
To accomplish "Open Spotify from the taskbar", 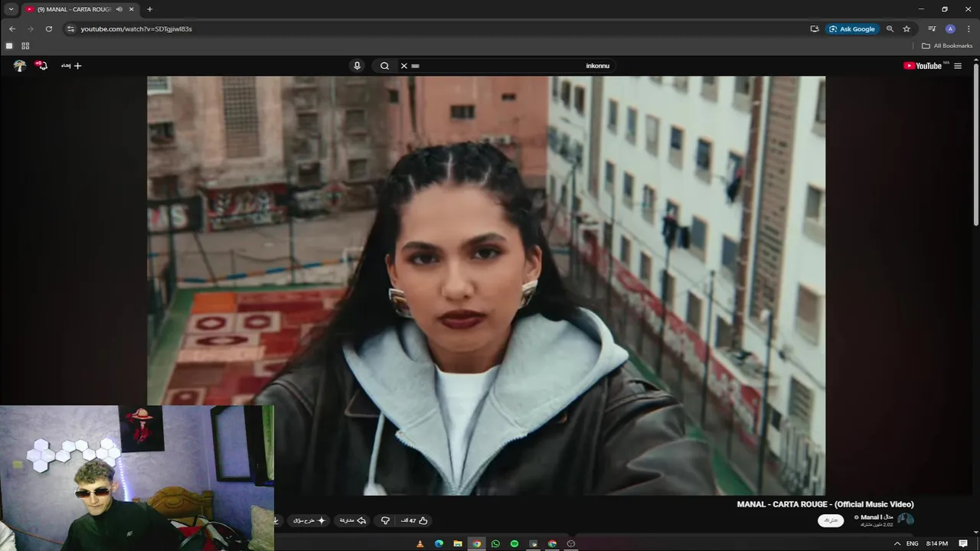I will (x=514, y=543).
